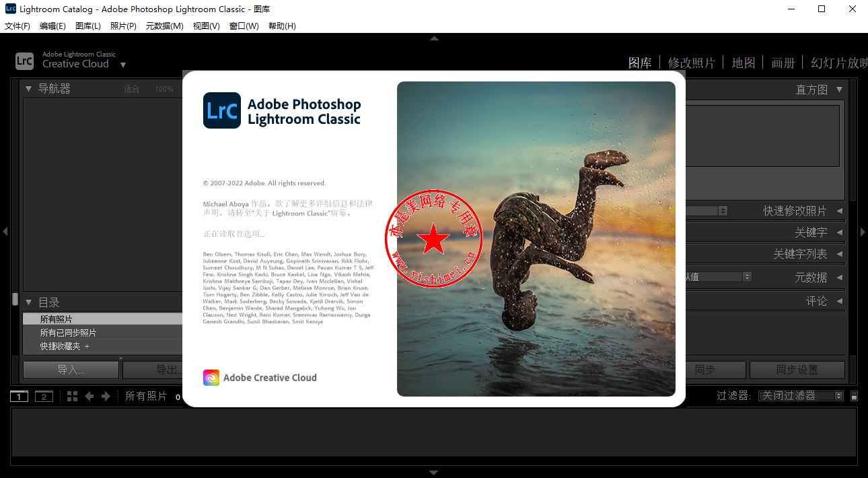Go back with the left arrow
The height and width of the screenshot is (478, 868).
tap(89, 397)
